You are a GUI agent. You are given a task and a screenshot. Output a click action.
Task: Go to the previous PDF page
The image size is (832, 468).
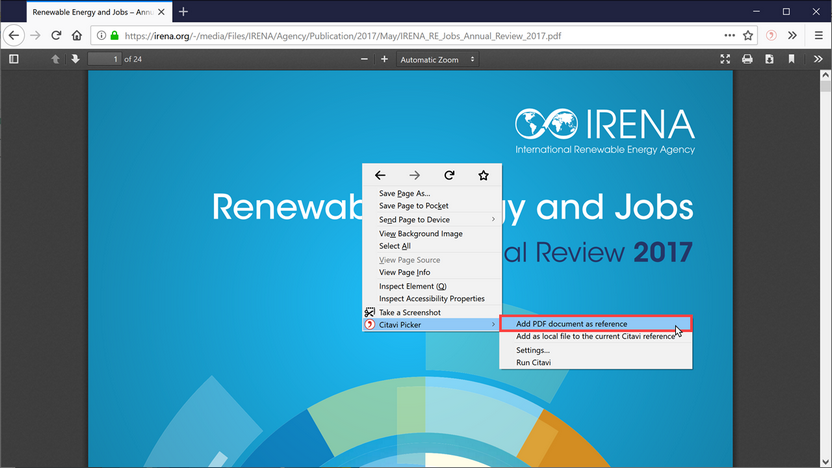point(55,59)
